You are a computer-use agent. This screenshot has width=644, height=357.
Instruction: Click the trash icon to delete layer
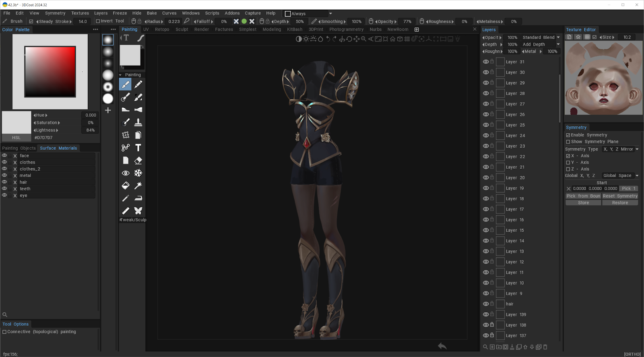pos(545,347)
